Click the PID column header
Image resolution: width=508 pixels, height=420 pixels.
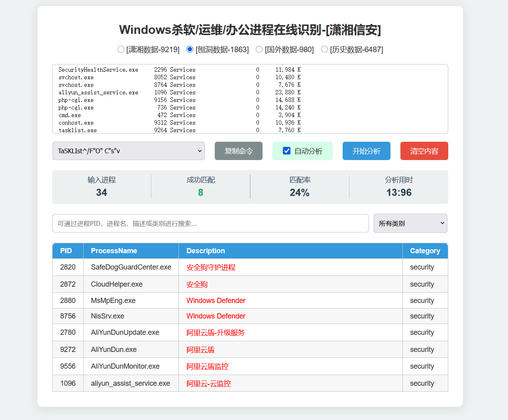pos(66,251)
